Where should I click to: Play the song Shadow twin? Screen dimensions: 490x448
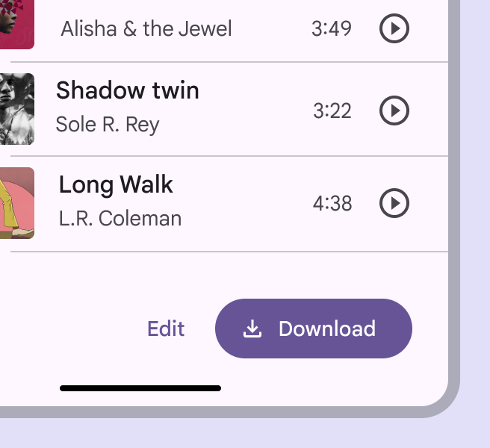pos(394,111)
